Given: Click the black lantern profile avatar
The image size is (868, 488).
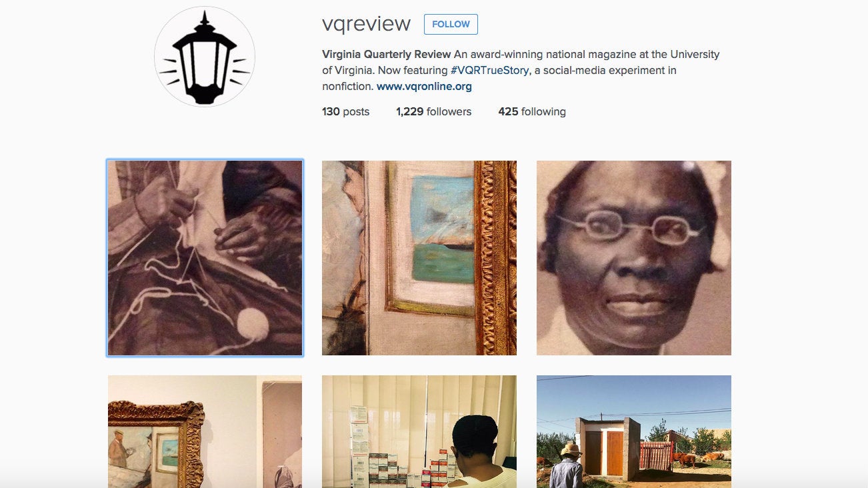Looking at the screenshot, I should [205, 57].
